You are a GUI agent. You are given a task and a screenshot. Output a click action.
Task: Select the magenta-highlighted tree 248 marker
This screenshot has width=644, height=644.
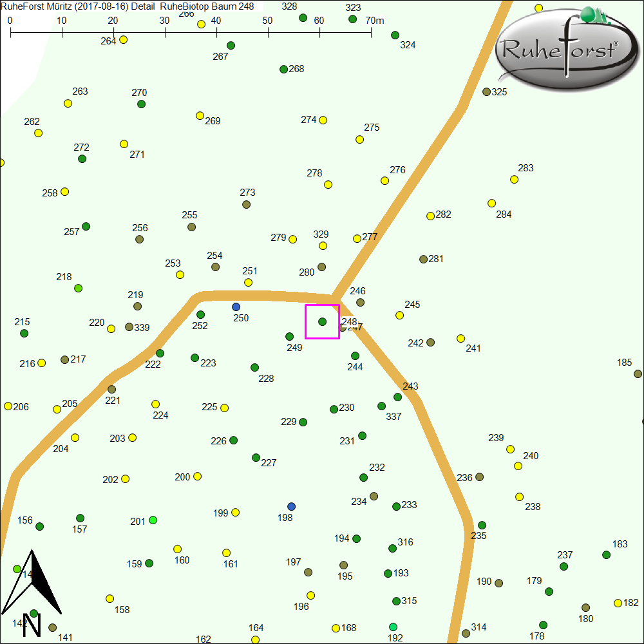[x=323, y=321]
